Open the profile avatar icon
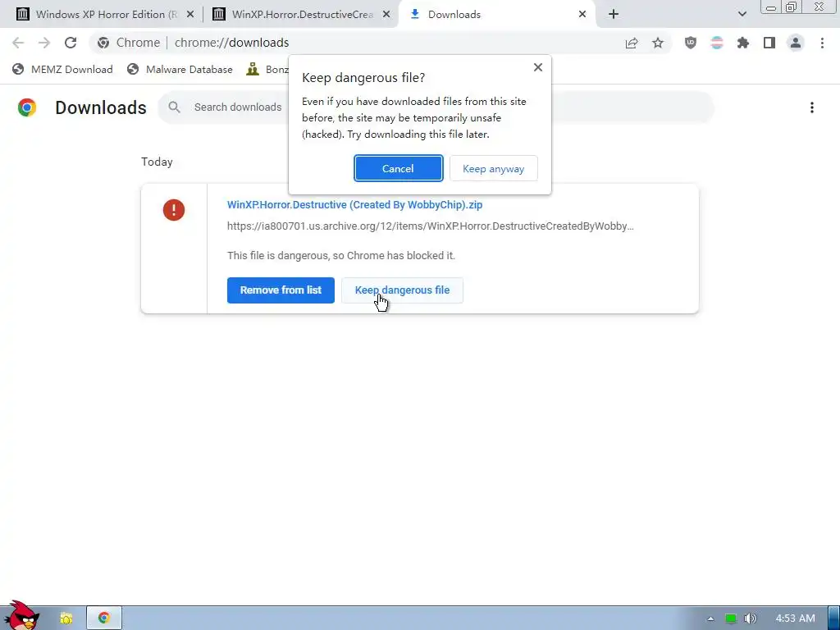Screen dimensions: 840x630 tap(796, 43)
